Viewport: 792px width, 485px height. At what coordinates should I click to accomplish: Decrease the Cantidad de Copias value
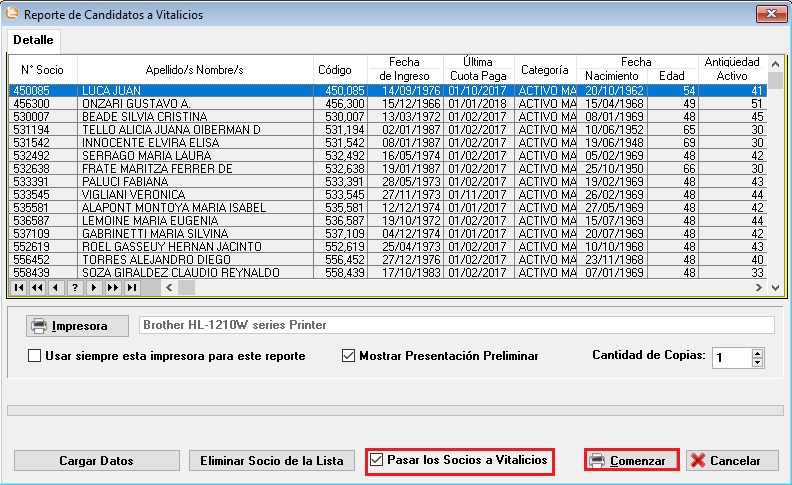pos(757,362)
